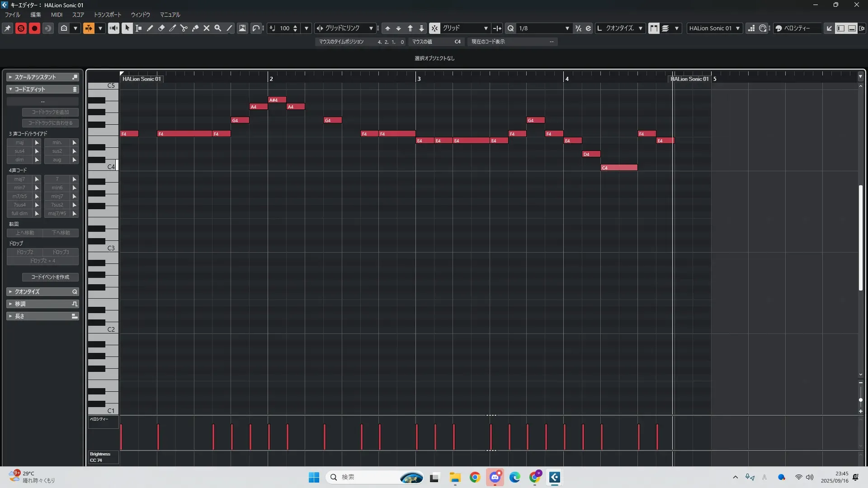This screenshot has height=488, width=868.
Task: Open File Explorer from the taskbar
Action: click(455, 477)
